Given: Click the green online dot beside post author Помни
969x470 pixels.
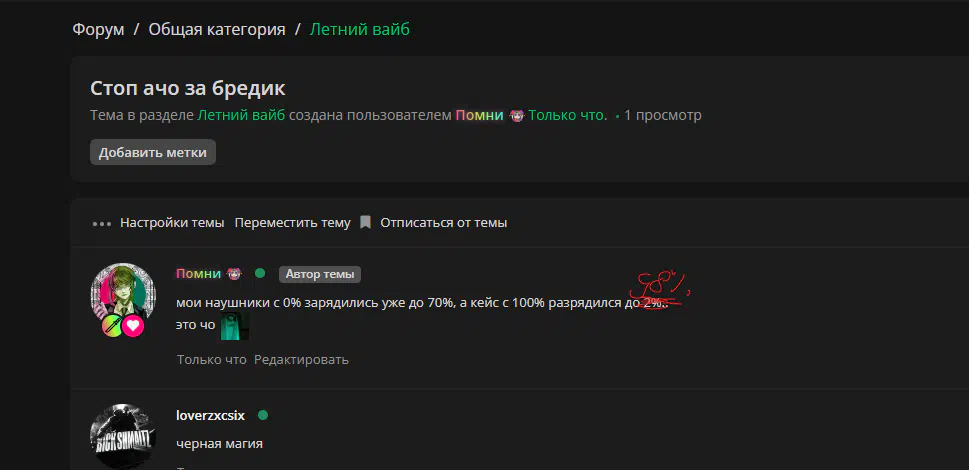Looking at the screenshot, I should coord(260,273).
